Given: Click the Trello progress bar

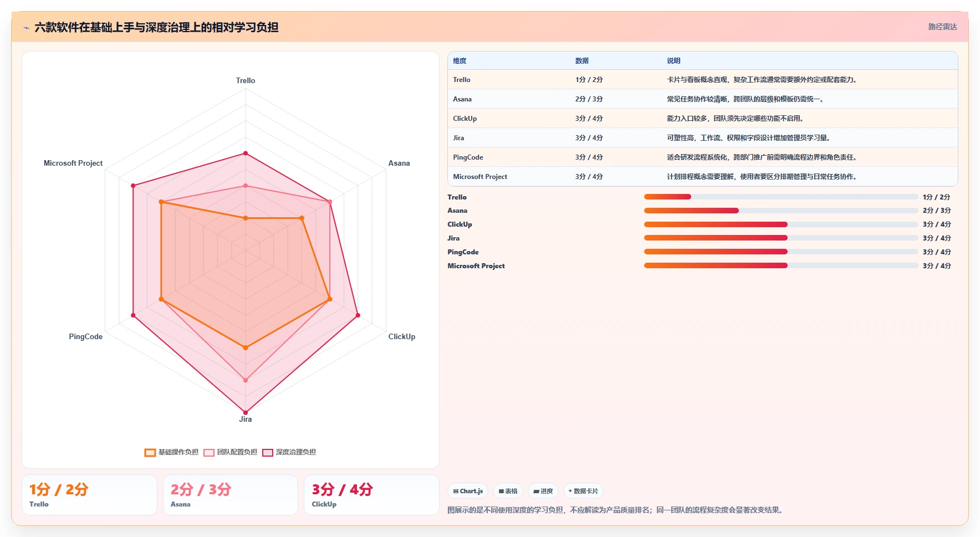Looking at the screenshot, I should click(781, 197).
